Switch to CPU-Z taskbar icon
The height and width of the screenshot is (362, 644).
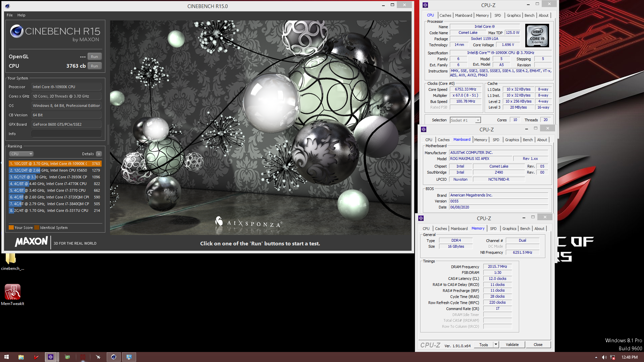51,357
